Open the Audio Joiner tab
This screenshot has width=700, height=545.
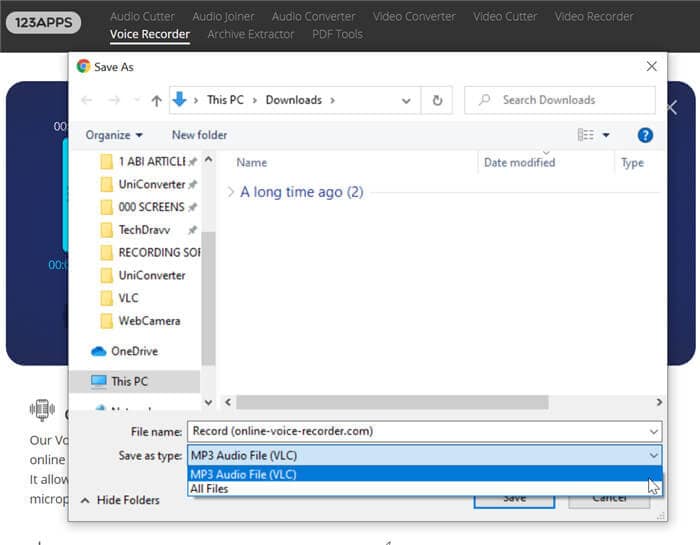click(223, 17)
